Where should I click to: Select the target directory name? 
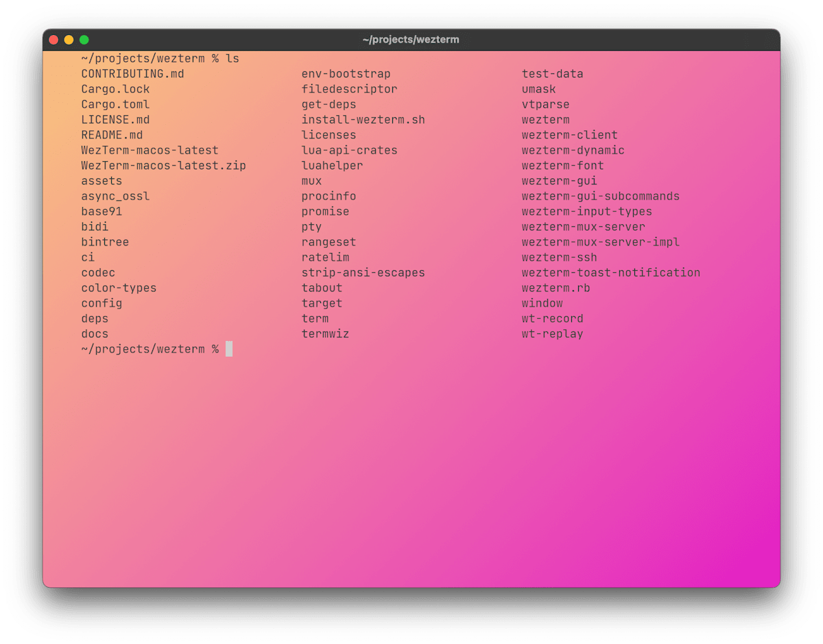322,303
